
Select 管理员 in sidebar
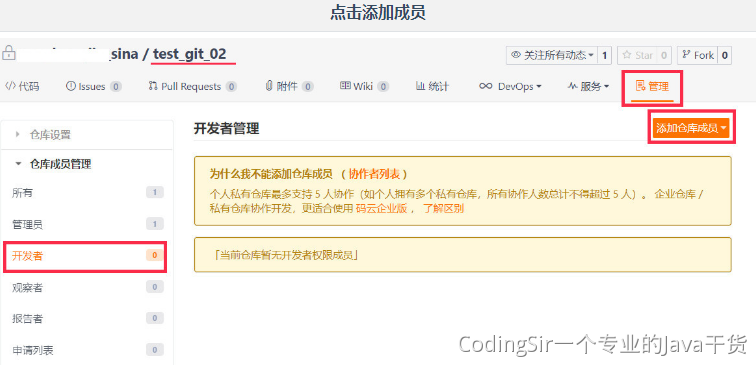tap(87, 224)
